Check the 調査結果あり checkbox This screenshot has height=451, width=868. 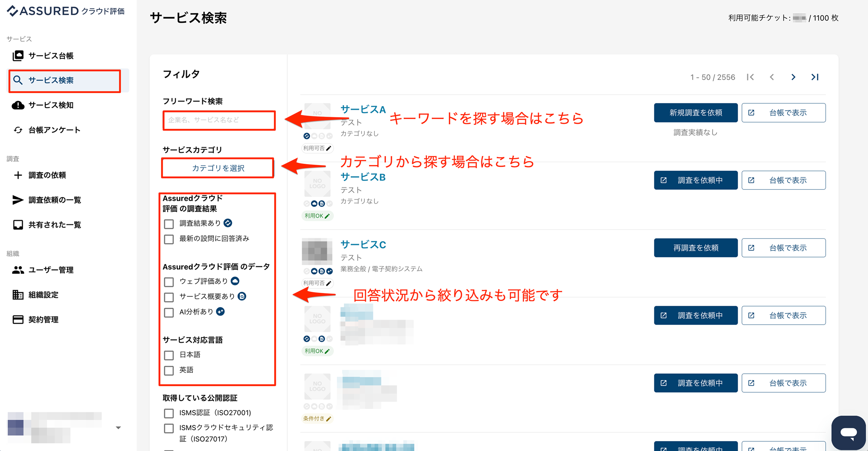tap(169, 224)
